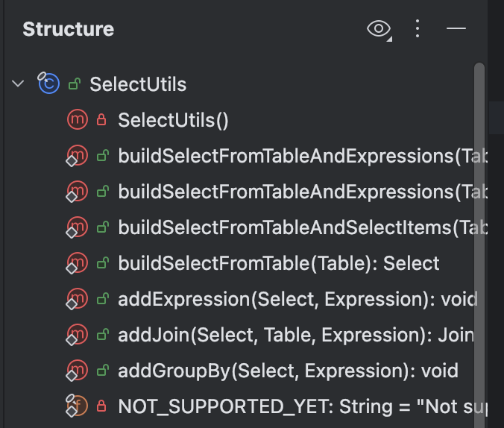Image resolution: width=504 pixels, height=428 pixels.
Task: Click the Structure panel vertical scrollbar
Action: pos(479,245)
